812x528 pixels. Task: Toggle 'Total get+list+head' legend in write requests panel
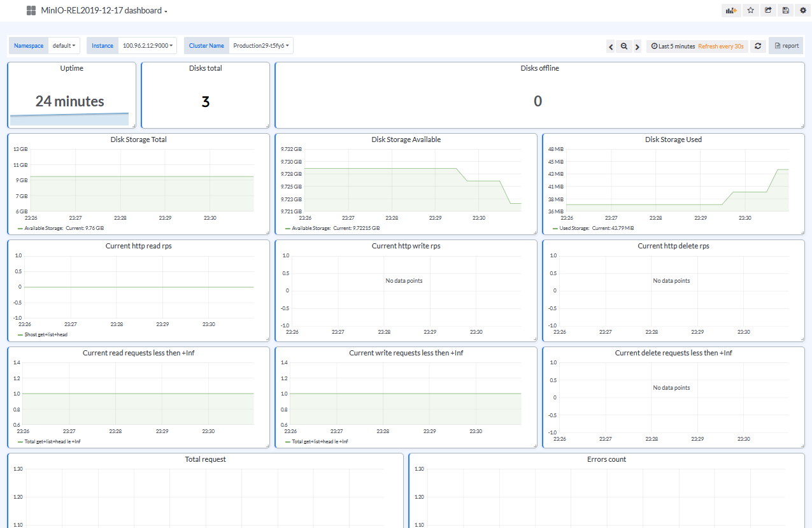pyautogui.click(x=320, y=441)
